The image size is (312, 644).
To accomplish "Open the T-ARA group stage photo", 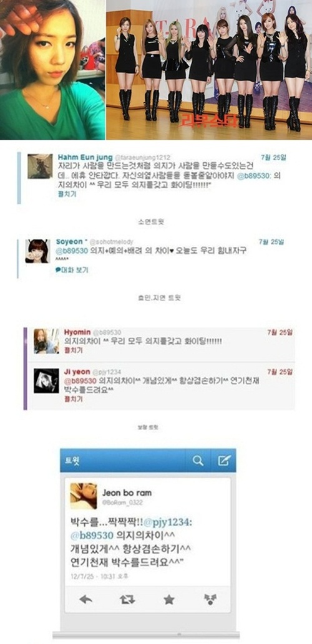I will coord(209,70).
